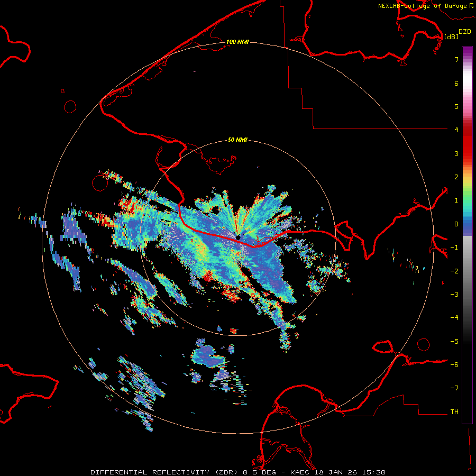
Task: Click "0.5 DEG" elevation text in caption
Action: [x=260, y=472]
